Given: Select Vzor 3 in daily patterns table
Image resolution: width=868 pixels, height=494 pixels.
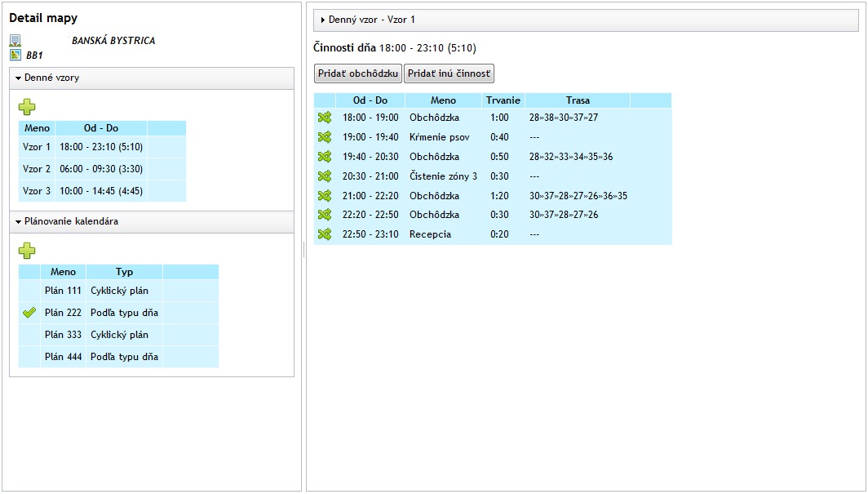Looking at the screenshot, I should pos(37,191).
